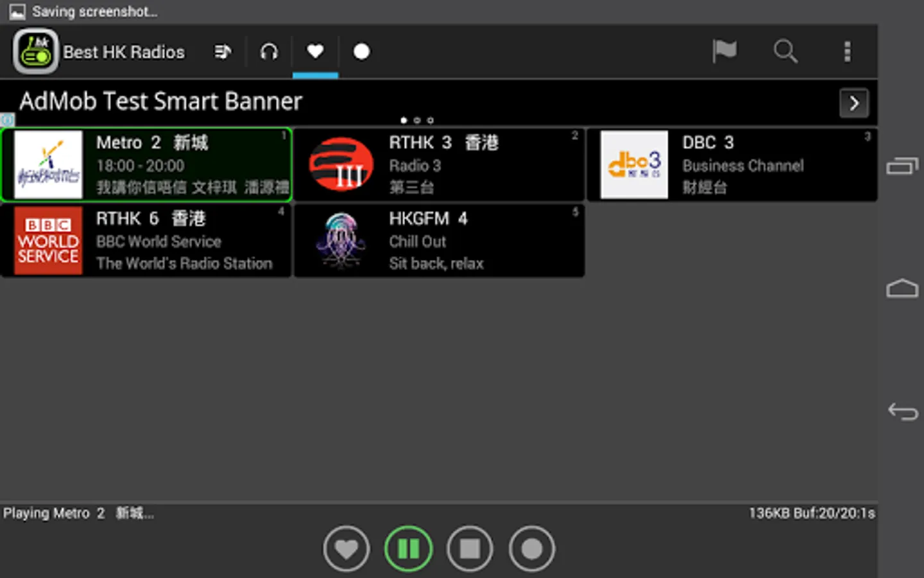Viewport: 924px width, 578px height.
Task: Tap the red RTHK Radio 3 logo
Action: [x=341, y=164]
